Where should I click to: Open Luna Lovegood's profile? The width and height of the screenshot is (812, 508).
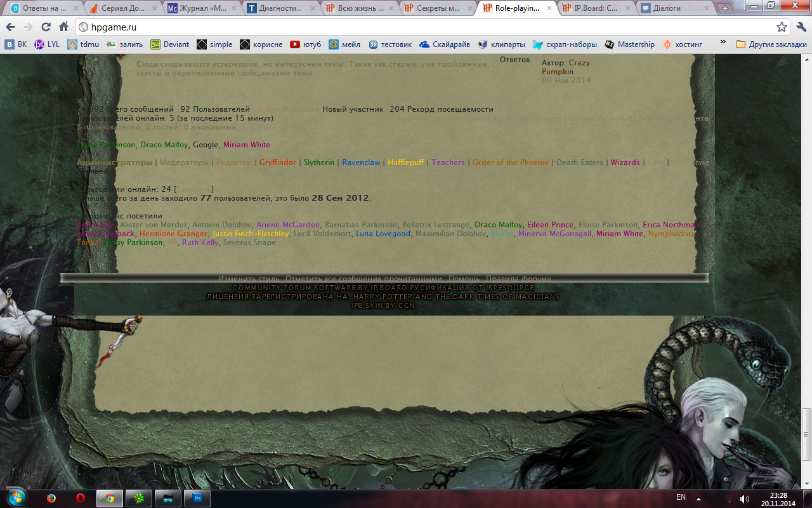tap(383, 234)
